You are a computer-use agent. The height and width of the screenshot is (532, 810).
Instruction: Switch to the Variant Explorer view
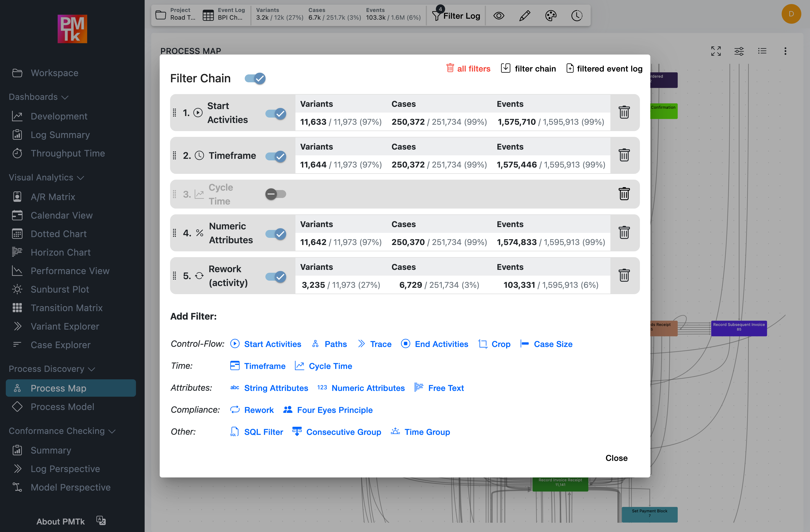[x=64, y=326]
